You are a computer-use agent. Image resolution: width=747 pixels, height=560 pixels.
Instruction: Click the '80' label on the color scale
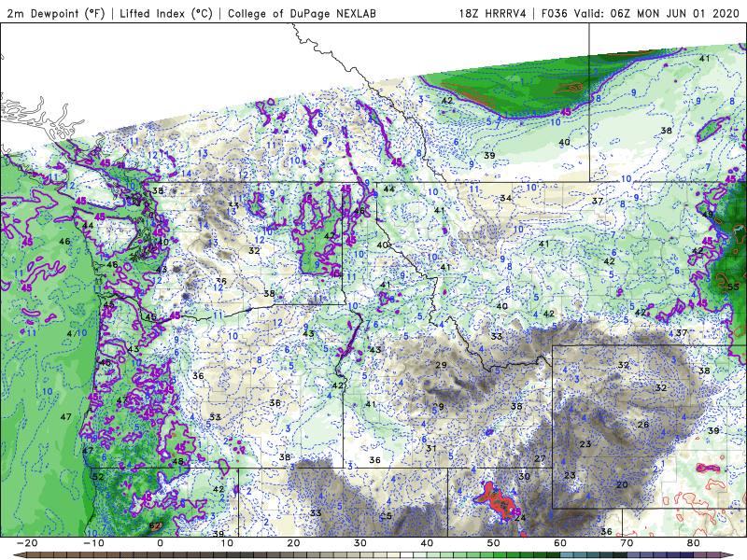coord(694,543)
